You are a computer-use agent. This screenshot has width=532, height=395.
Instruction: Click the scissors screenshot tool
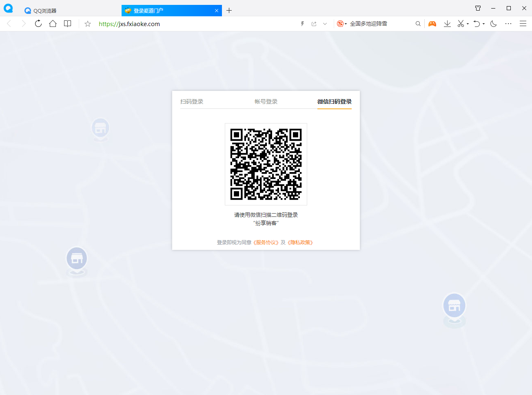point(461,24)
